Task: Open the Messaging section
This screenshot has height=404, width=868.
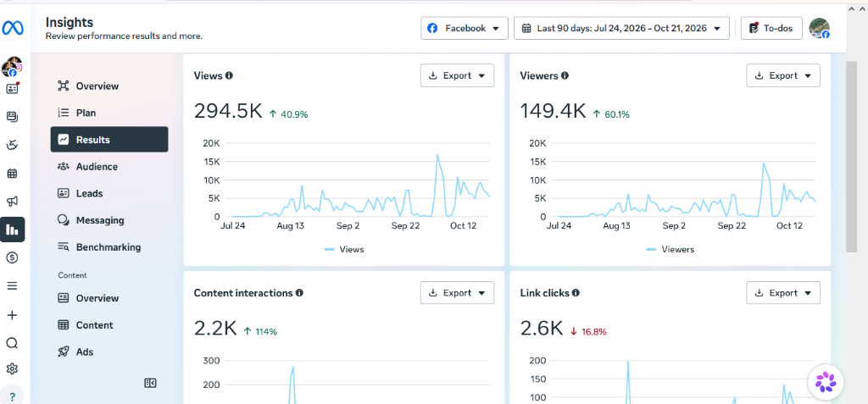Action: [x=109, y=220]
